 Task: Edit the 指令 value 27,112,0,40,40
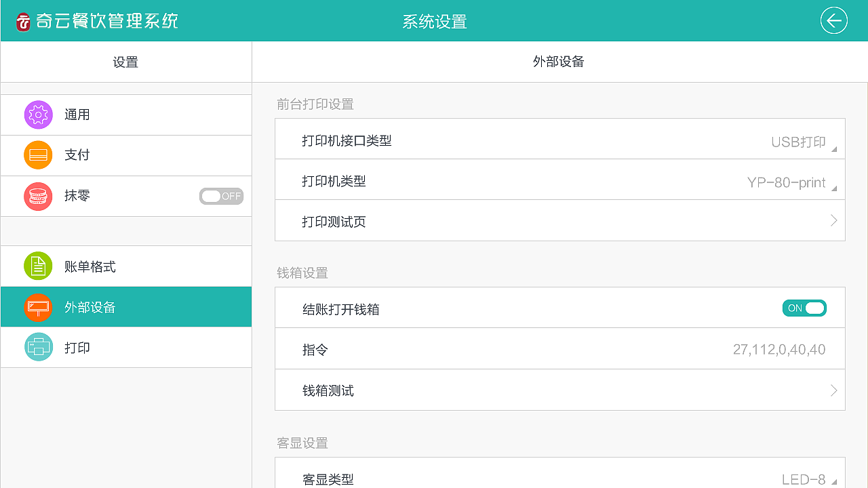tap(778, 350)
